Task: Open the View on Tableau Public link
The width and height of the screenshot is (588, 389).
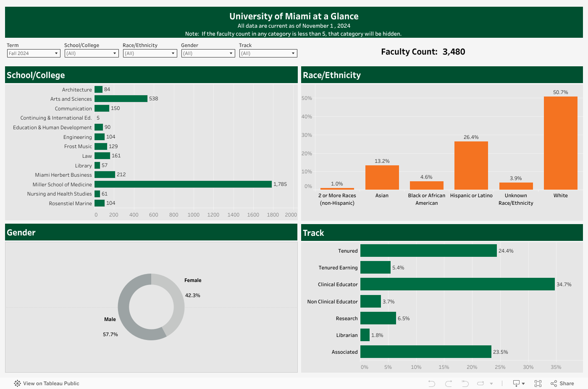Action: [x=51, y=384]
